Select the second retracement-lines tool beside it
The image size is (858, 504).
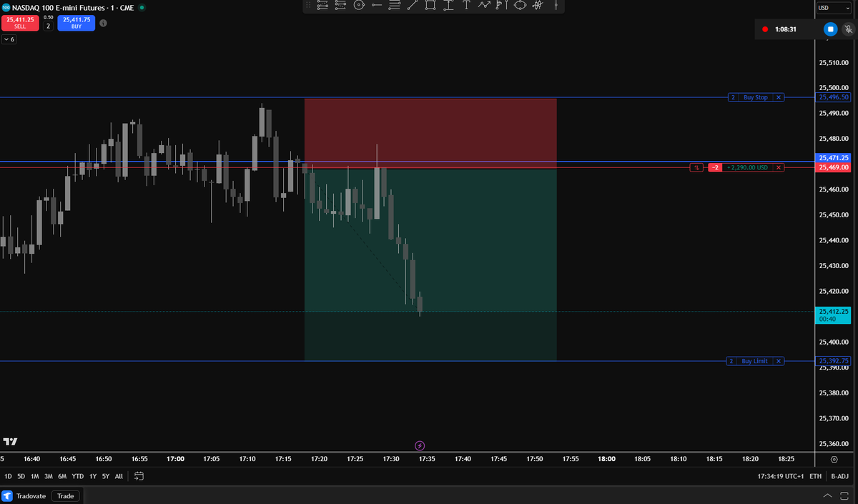pos(340,6)
